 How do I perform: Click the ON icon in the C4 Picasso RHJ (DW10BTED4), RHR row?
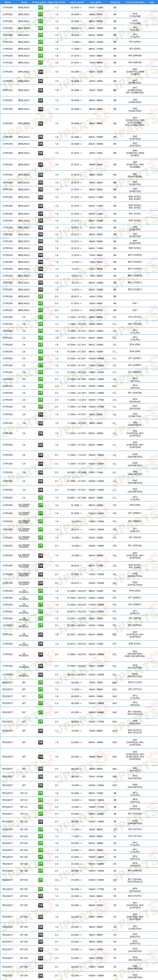[x=41, y=654]
